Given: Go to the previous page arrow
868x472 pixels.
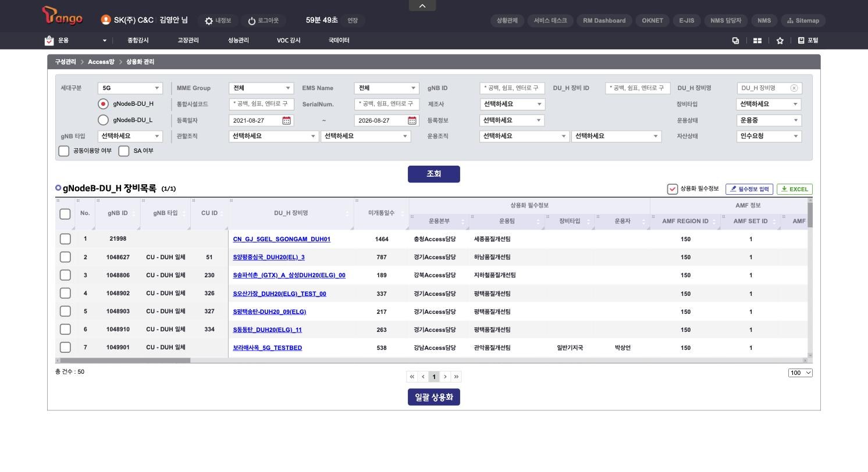Looking at the screenshot, I should click(423, 377).
